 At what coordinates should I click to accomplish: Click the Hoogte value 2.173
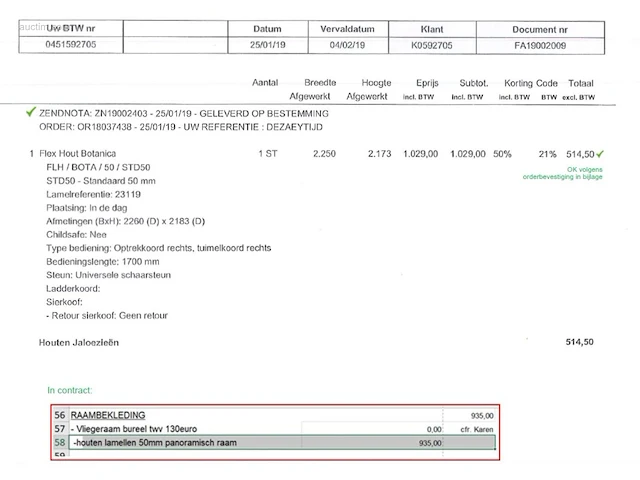click(380, 154)
